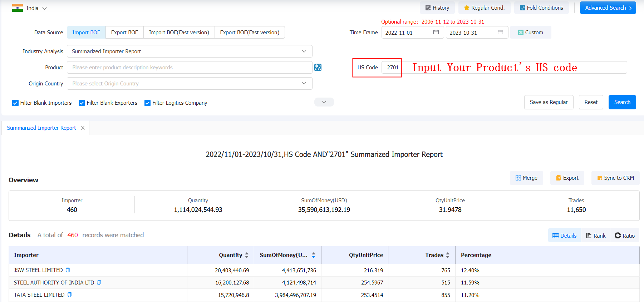Click the overview SumOfMoney value 35,590,613,192.19
The image size is (644, 302).
pos(324,210)
